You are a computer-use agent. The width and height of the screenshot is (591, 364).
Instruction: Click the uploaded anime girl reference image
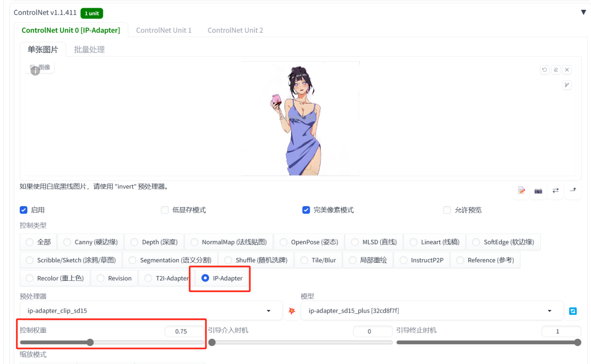(300, 119)
